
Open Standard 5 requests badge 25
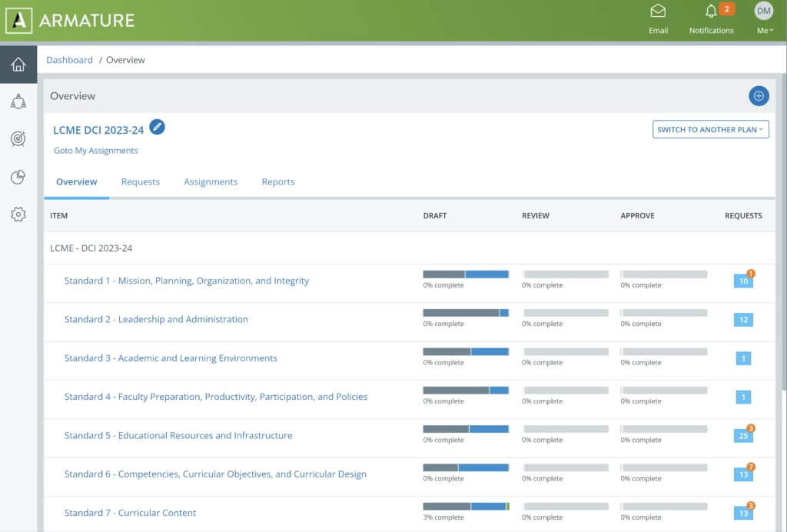743,436
